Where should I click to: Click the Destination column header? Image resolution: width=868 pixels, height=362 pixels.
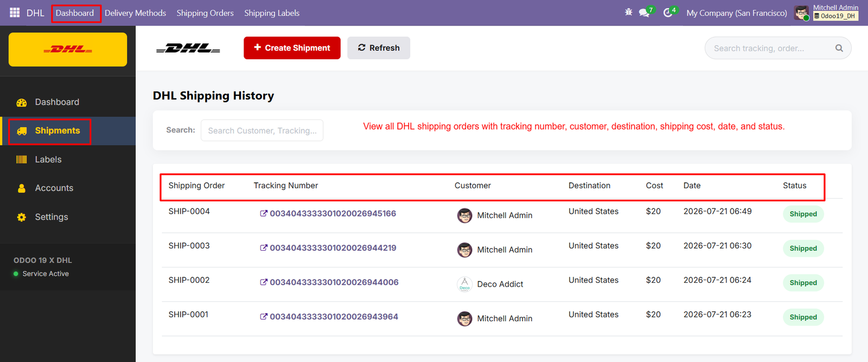pyautogui.click(x=589, y=186)
